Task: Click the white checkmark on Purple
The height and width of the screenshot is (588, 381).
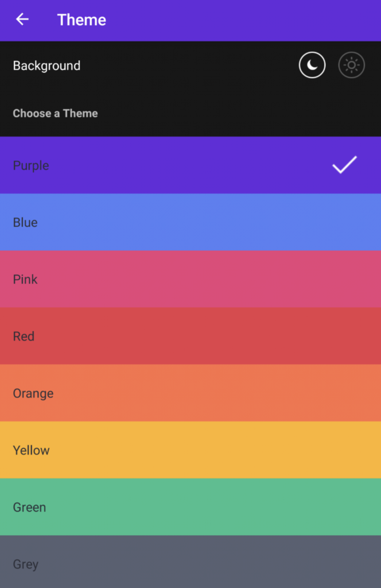Action: pos(345,165)
